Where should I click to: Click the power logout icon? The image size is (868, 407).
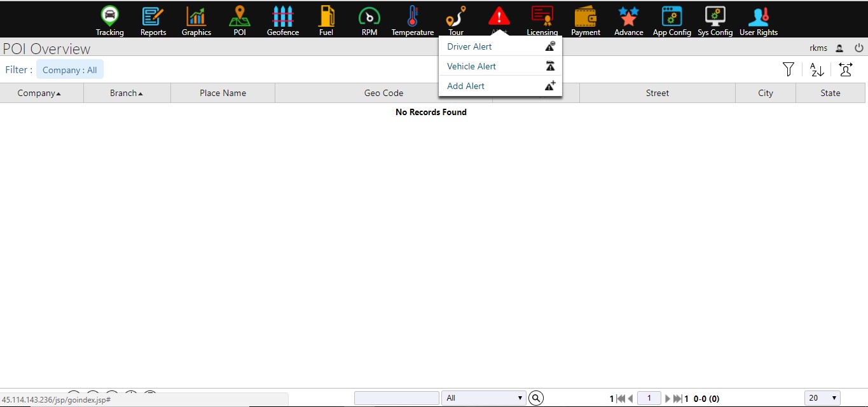coord(858,48)
